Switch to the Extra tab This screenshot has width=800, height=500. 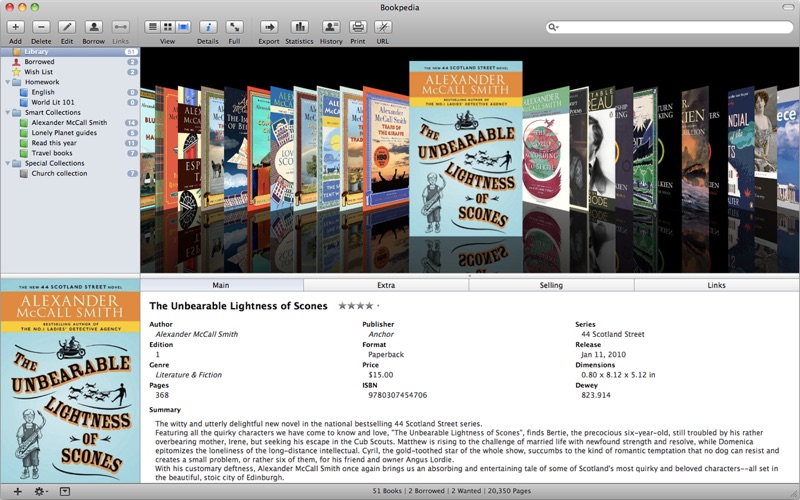pyautogui.click(x=386, y=285)
